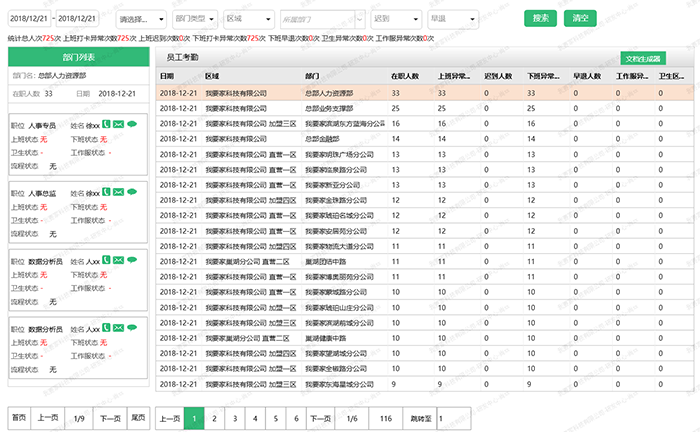Click email envelope icon on 人事专员 card

118,125
